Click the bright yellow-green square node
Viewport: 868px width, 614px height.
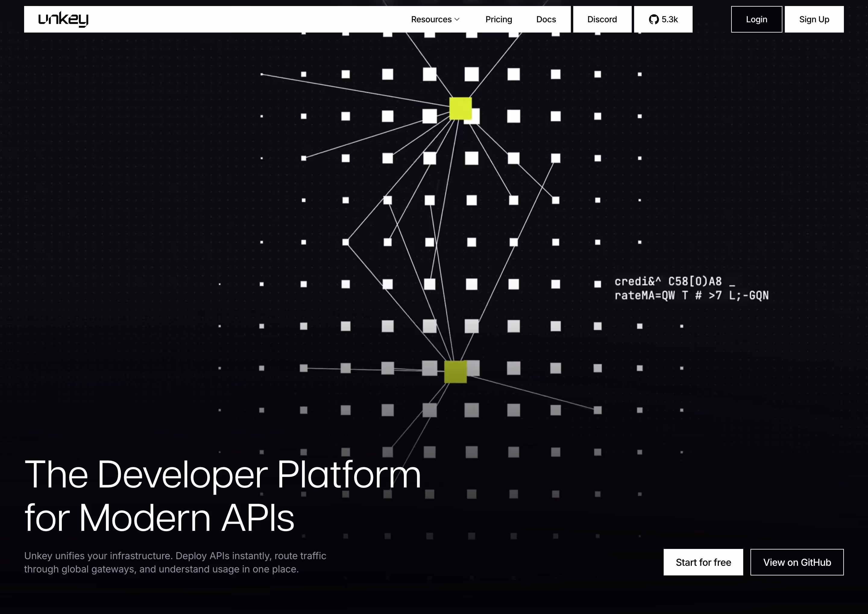pyautogui.click(x=460, y=108)
